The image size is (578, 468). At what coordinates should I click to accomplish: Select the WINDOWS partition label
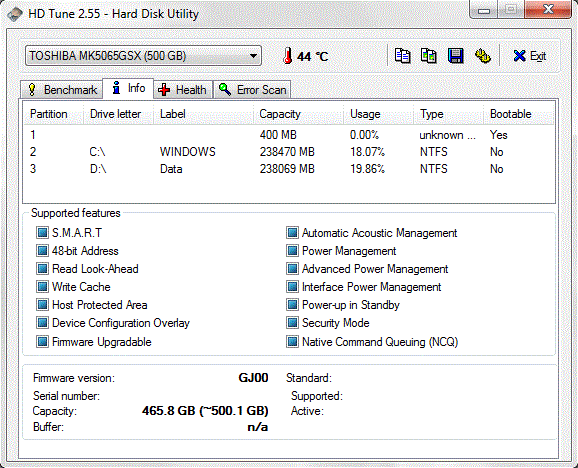(x=188, y=152)
